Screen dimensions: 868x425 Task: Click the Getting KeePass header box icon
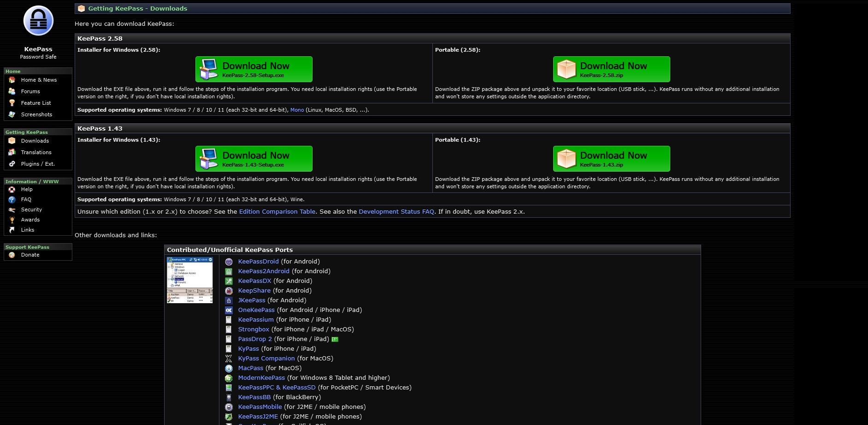[82, 8]
